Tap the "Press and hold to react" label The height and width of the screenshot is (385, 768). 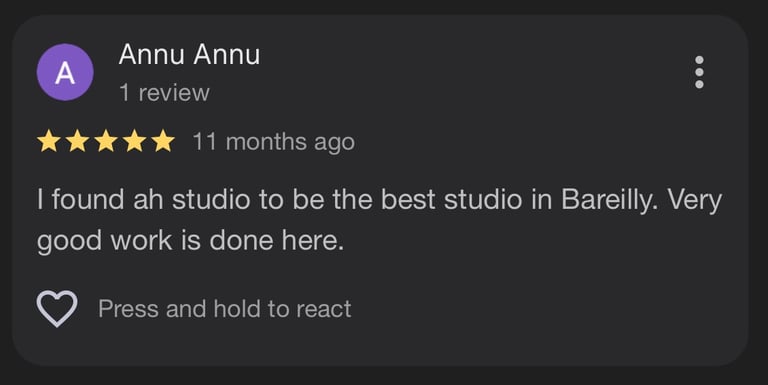click(225, 309)
